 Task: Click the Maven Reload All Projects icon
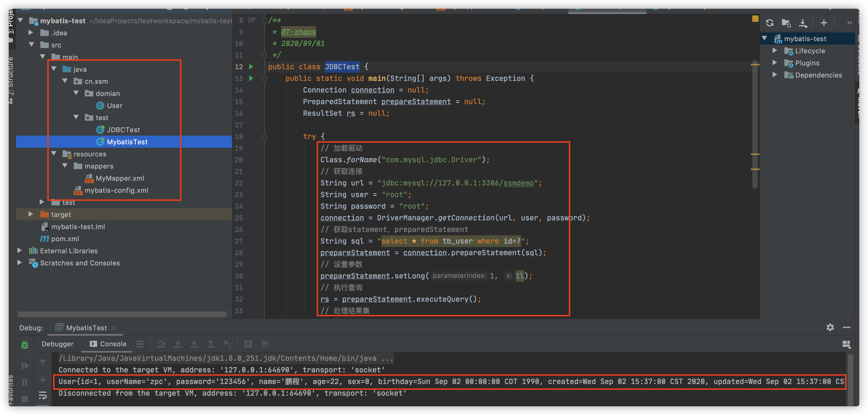pos(769,23)
